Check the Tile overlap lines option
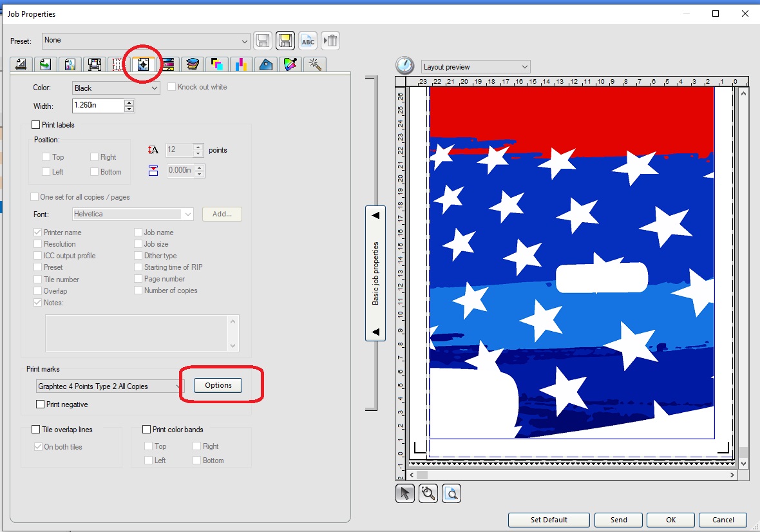 pyautogui.click(x=36, y=430)
